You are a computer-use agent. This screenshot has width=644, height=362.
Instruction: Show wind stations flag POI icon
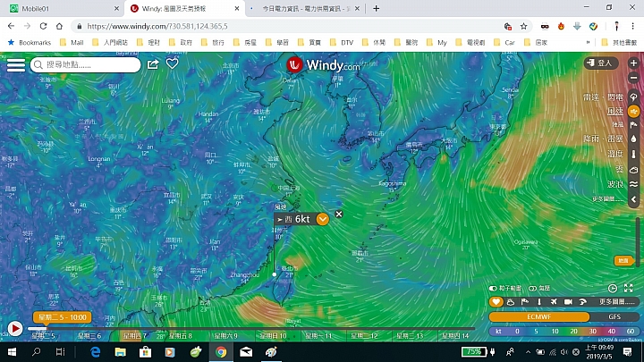click(525, 302)
